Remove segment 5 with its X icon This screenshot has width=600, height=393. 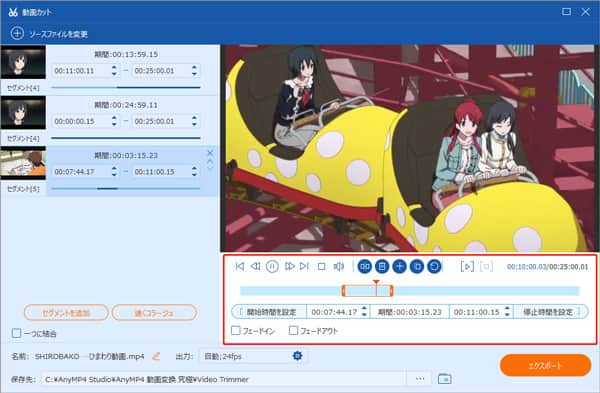click(x=210, y=153)
